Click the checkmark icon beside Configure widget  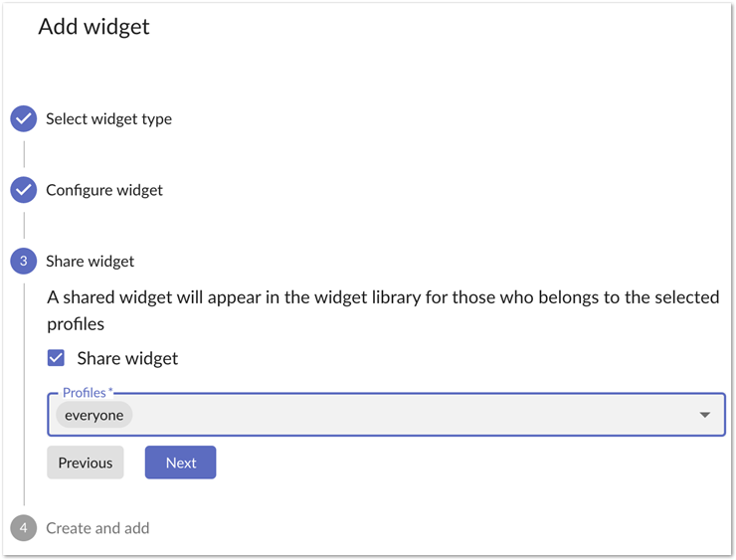[x=24, y=190]
